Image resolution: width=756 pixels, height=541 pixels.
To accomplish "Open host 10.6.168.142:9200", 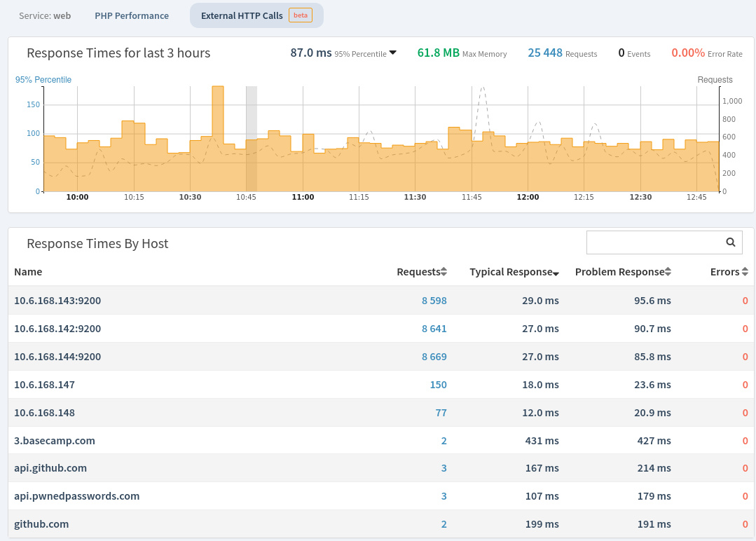I will click(57, 329).
